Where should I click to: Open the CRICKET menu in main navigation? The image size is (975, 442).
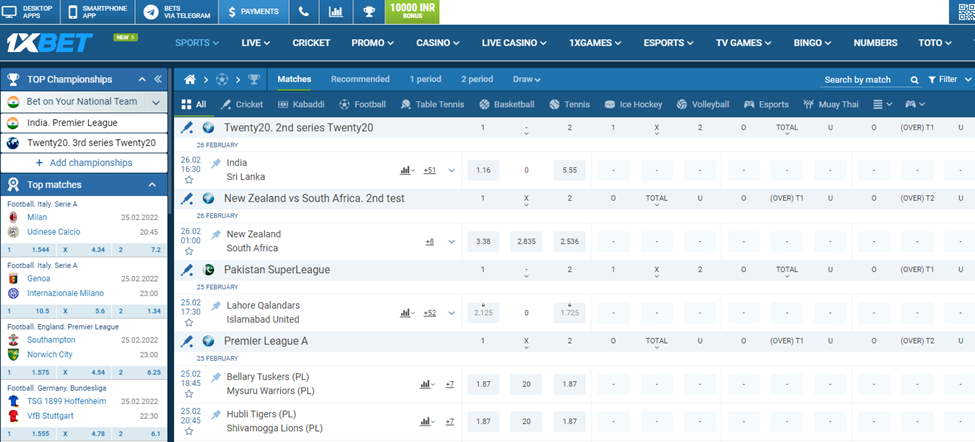[x=311, y=43]
